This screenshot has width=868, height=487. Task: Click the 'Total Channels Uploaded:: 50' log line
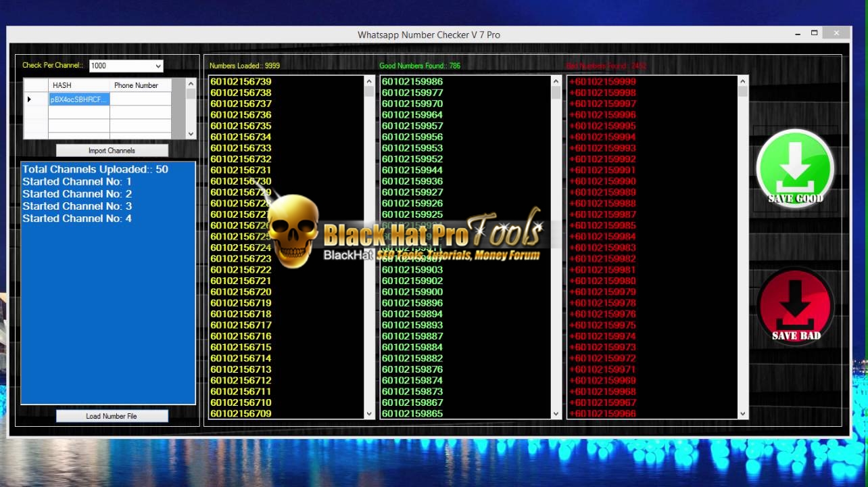pos(95,170)
